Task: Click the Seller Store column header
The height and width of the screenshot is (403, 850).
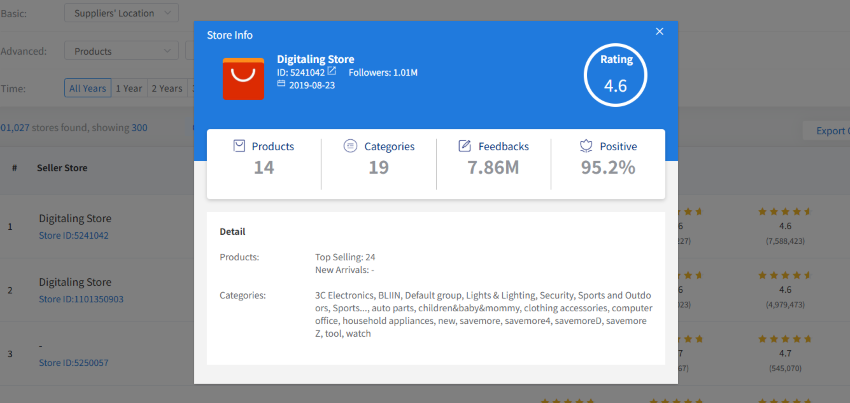Action: coord(62,168)
